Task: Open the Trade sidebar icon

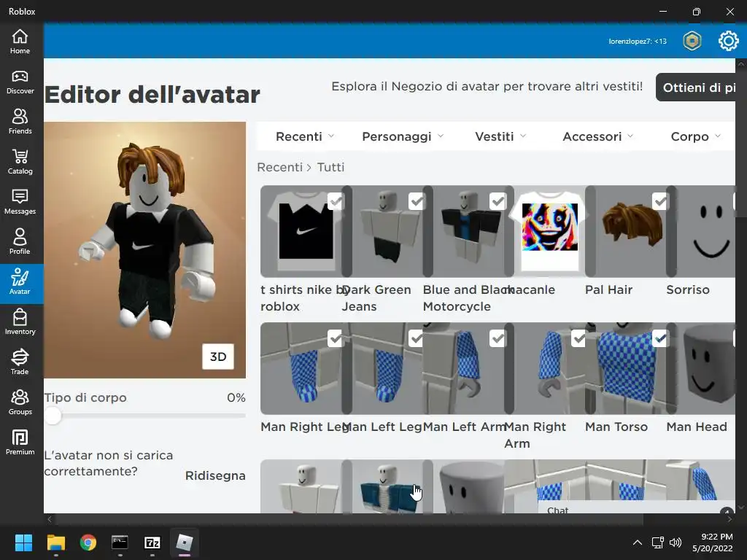Action: point(20,362)
